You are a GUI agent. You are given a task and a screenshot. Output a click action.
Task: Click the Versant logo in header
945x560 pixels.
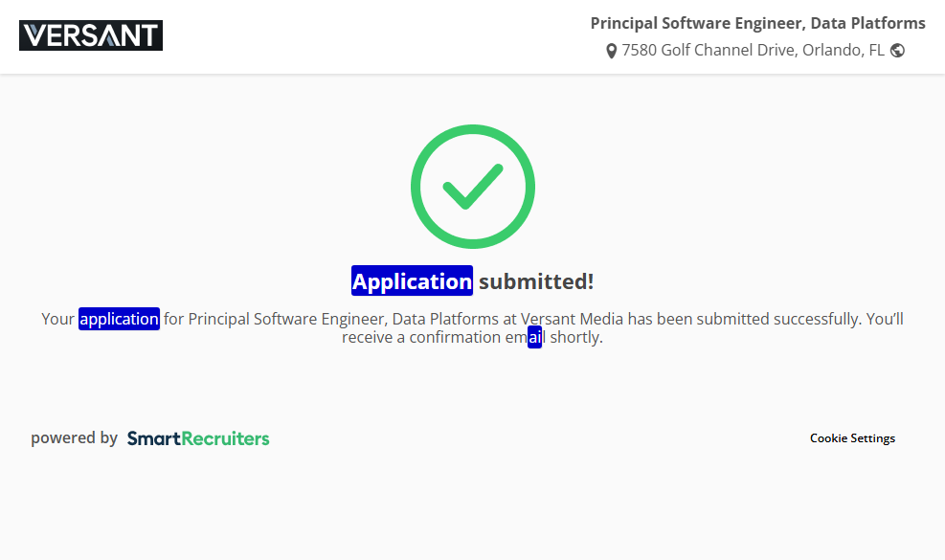click(91, 35)
